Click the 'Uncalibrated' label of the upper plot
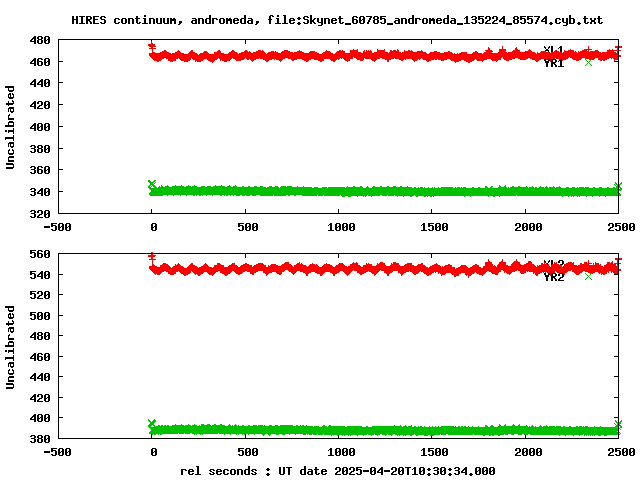The width and height of the screenshot is (640, 480). click(x=10, y=127)
